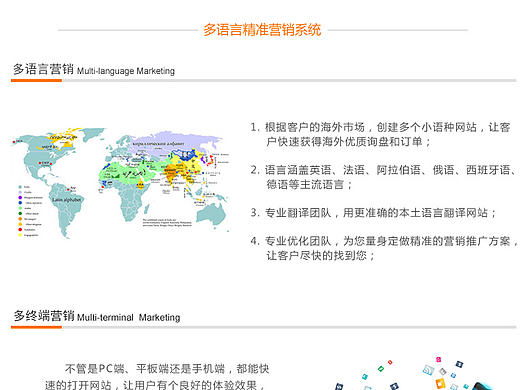Open the world language map image
The width and height of the screenshot is (520, 390).
120,182
